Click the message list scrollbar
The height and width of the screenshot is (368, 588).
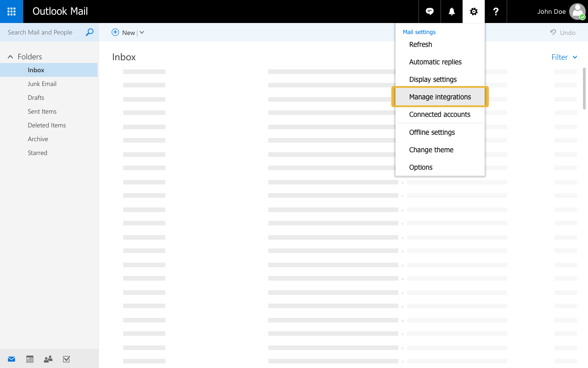[x=584, y=88]
